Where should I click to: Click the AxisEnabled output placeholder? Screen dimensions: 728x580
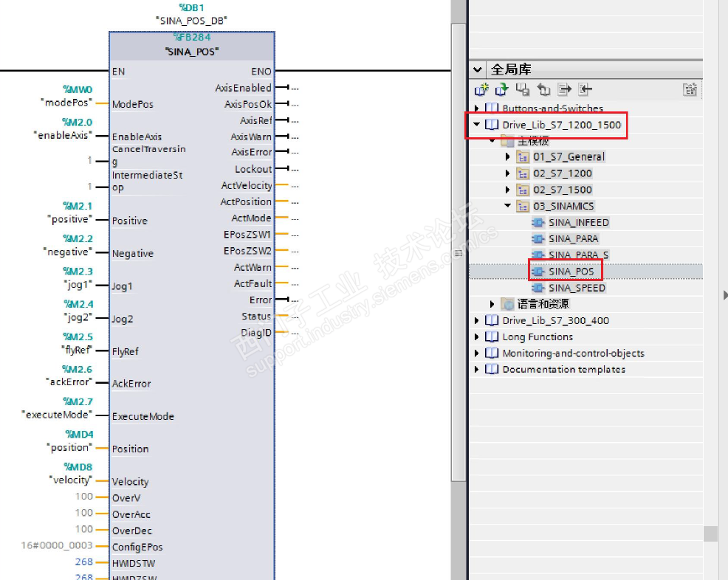pos(295,88)
